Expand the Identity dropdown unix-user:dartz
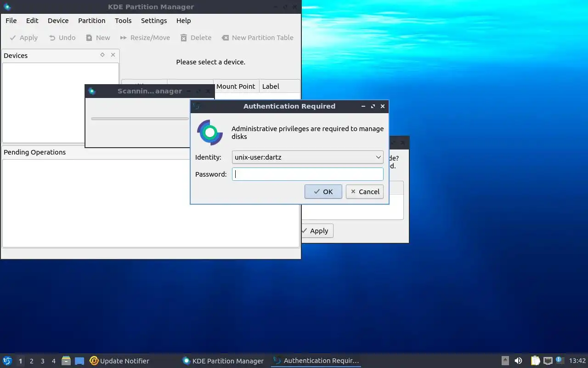The image size is (588, 368). tap(307, 157)
